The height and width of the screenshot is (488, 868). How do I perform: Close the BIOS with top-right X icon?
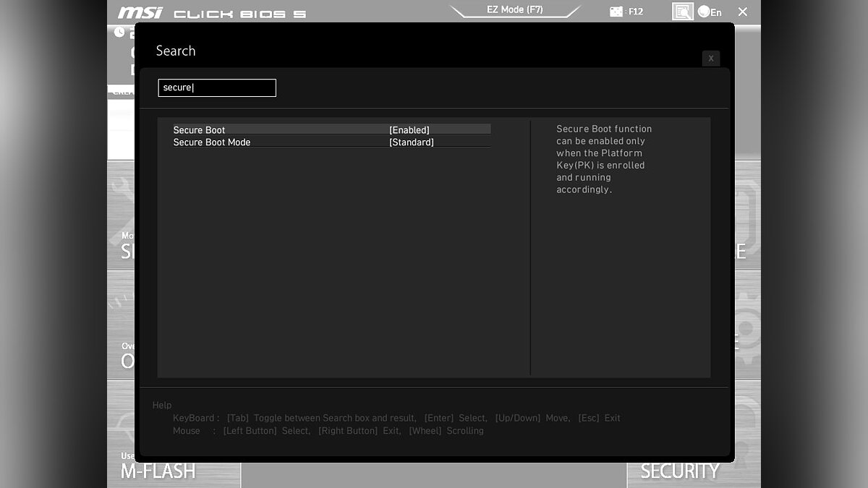pyautogui.click(x=743, y=12)
